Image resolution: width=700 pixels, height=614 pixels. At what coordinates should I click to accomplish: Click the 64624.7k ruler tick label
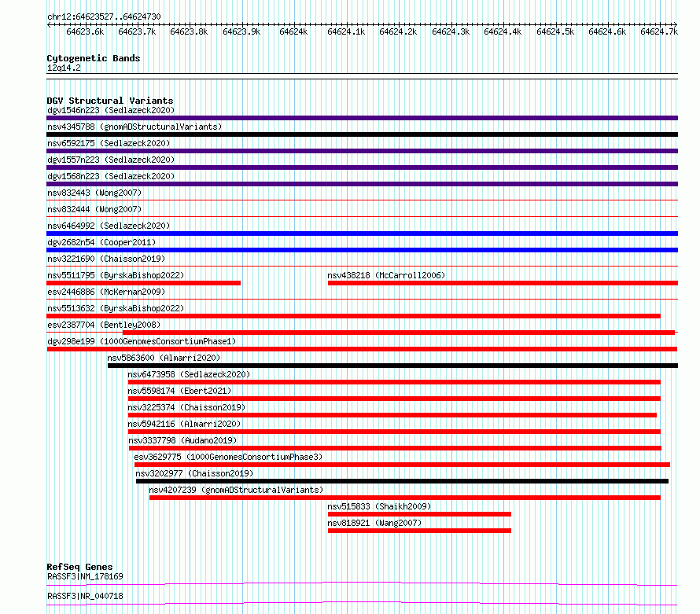point(659,31)
